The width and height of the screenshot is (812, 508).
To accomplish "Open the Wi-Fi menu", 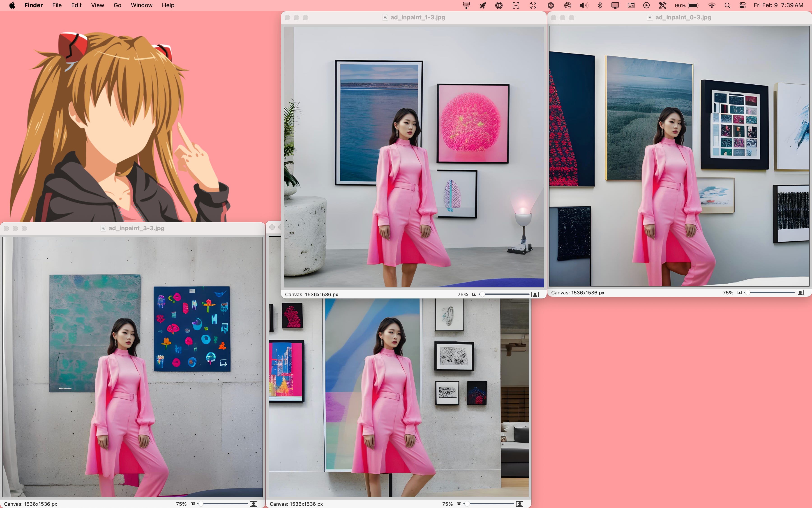I will point(712,5).
